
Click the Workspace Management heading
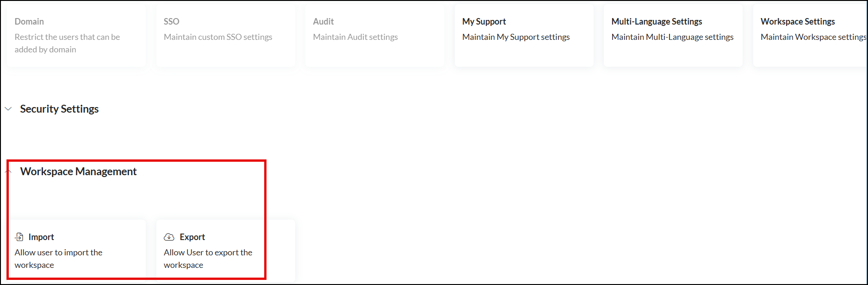tap(78, 171)
